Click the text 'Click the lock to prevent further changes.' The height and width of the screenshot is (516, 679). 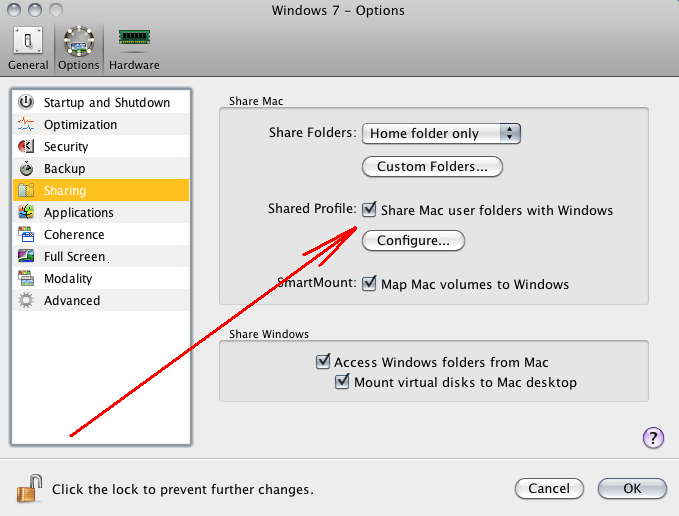(x=183, y=489)
